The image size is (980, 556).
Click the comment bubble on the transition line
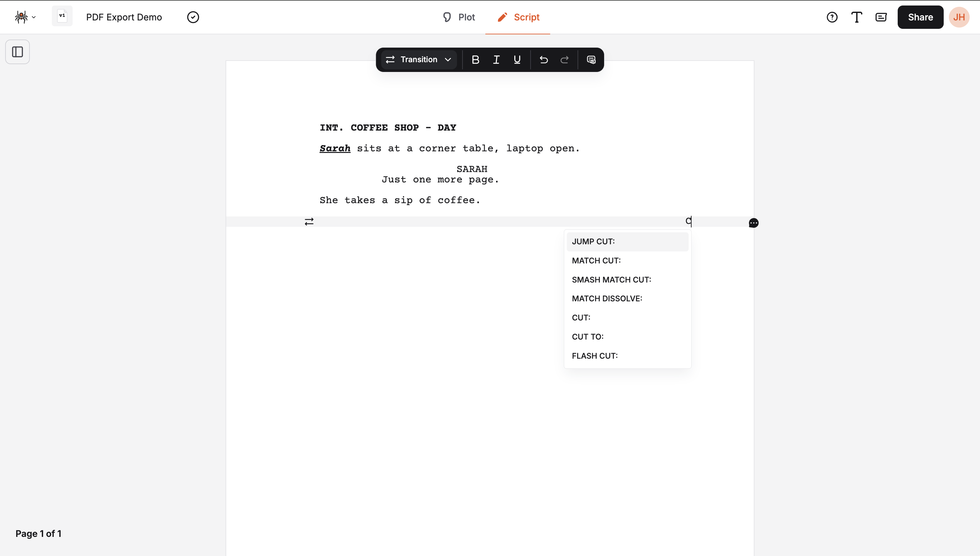[753, 223]
